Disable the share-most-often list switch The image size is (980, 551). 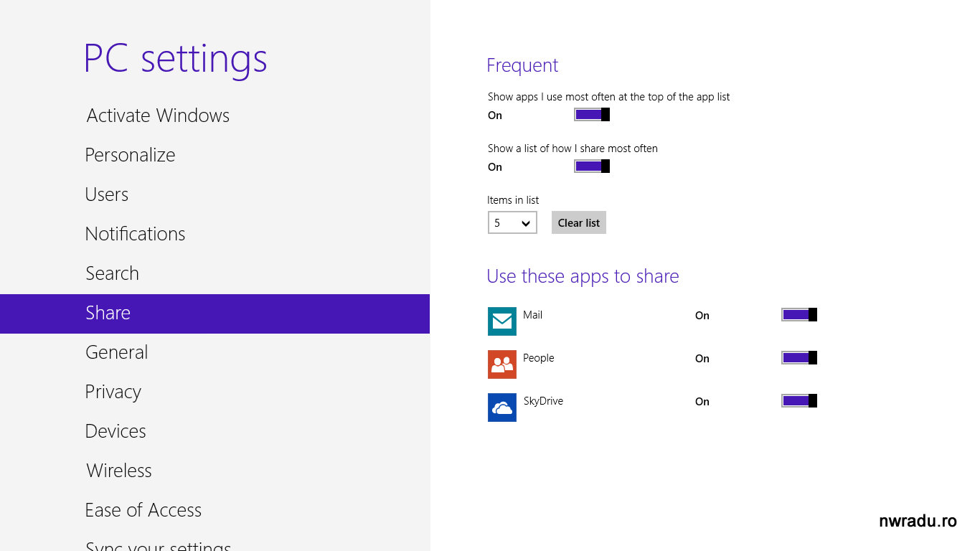tap(591, 166)
